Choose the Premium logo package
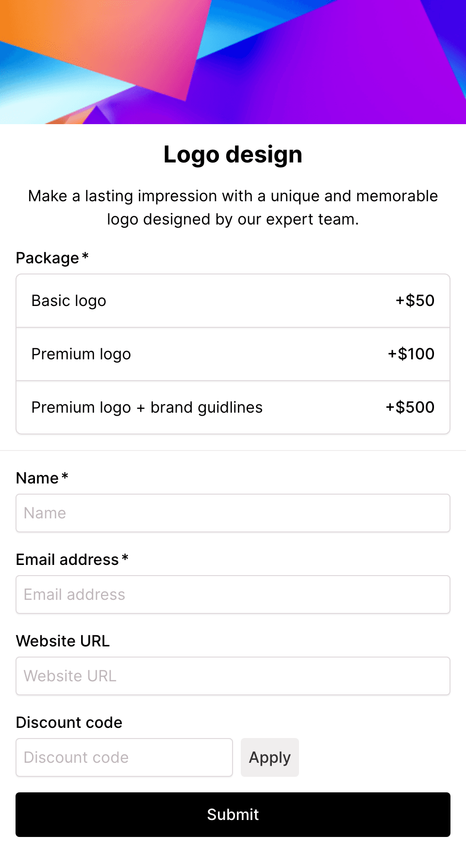This screenshot has width=466, height=868. (x=233, y=354)
